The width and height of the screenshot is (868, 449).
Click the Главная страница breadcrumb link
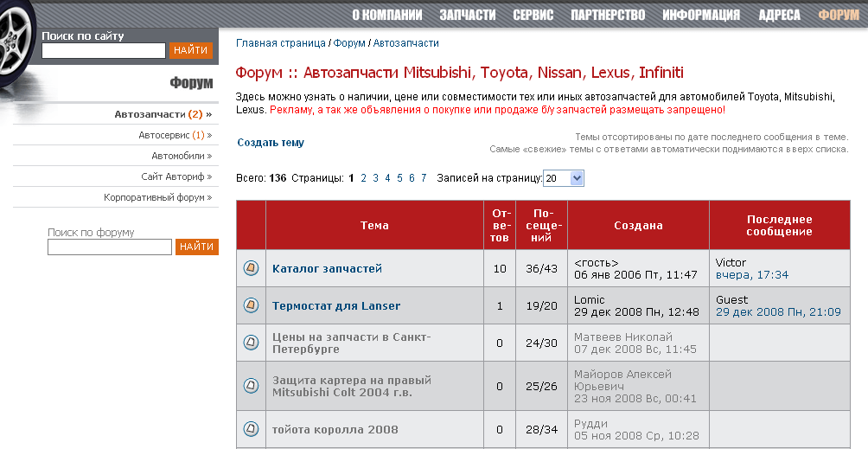pos(280,42)
